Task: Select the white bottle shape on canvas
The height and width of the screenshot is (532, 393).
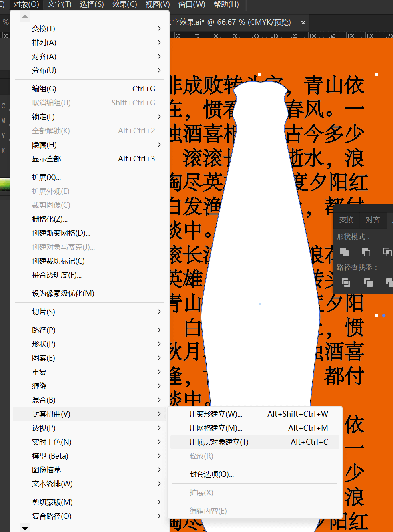Action: pyautogui.click(x=260, y=240)
